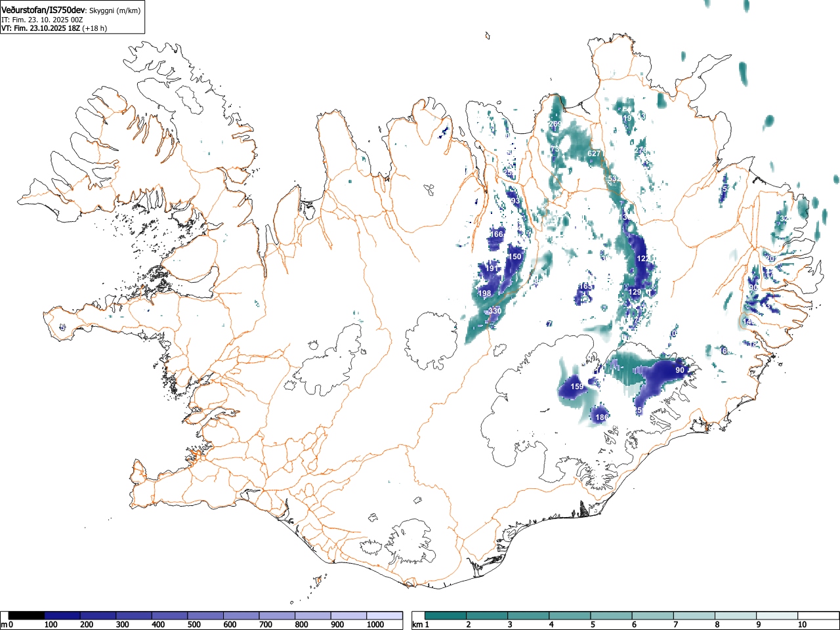This screenshot has width=840, height=630.
Task: Click the 159 value on the glacier
Action: click(x=577, y=387)
